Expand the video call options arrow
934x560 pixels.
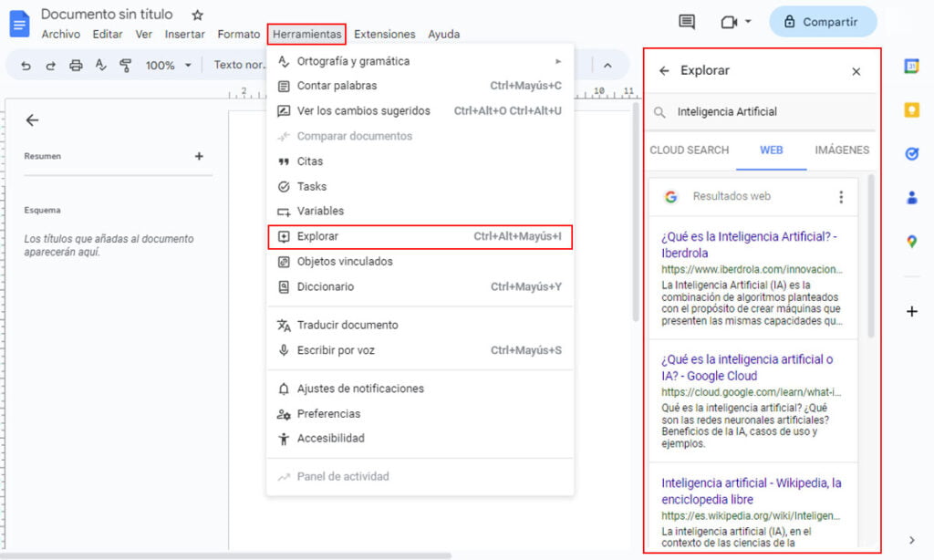coord(748,22)
